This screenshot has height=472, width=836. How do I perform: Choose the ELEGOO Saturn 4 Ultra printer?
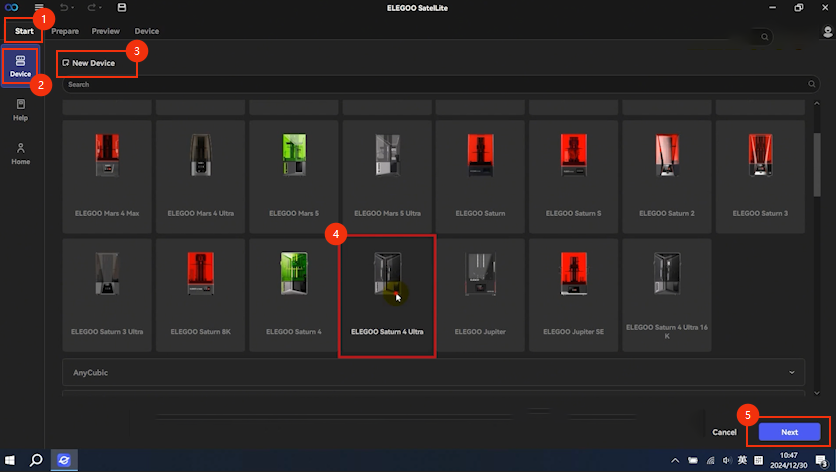[x=387, y=295]
